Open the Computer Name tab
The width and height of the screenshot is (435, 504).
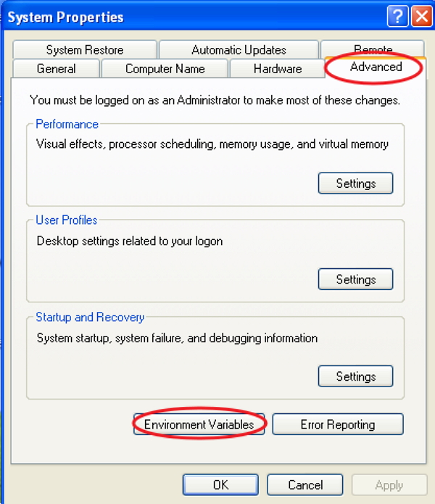(165, 69)
